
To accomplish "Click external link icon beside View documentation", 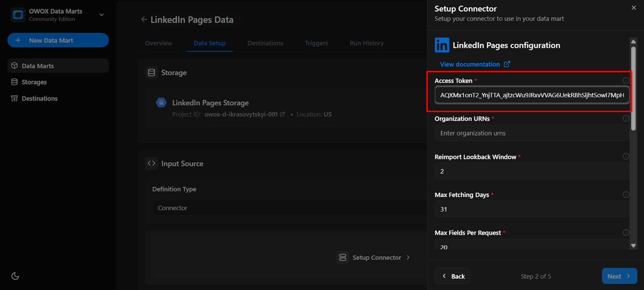I will pos(507,64).
